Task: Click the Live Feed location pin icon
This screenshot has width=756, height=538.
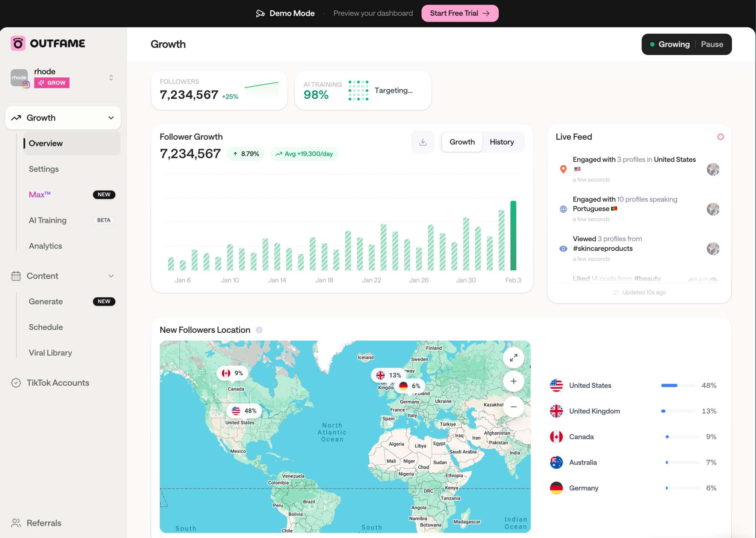Action: (563, 169)
